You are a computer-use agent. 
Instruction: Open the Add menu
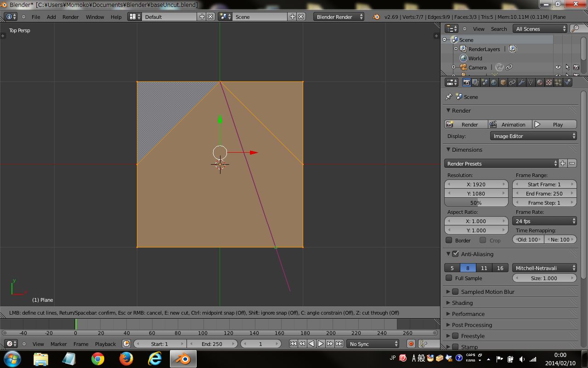(x=51, y=17)
